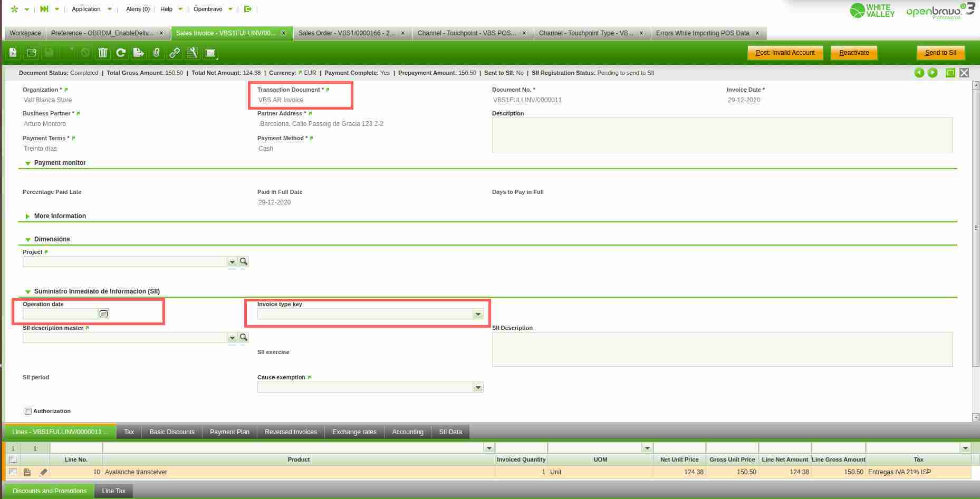Click the New Document toolbar icon
Viewport: 980px width, 499px height.
13,53
